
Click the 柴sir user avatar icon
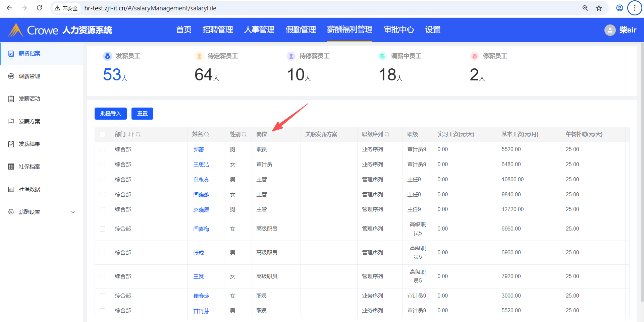[x=610, y=30]
